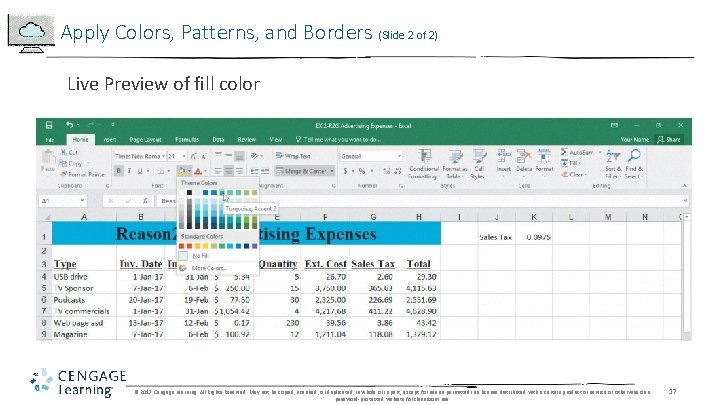Viewport: 720px width, 405px height.
Task: Pick the black theme color swatch
Action: (x=189, y=193)
